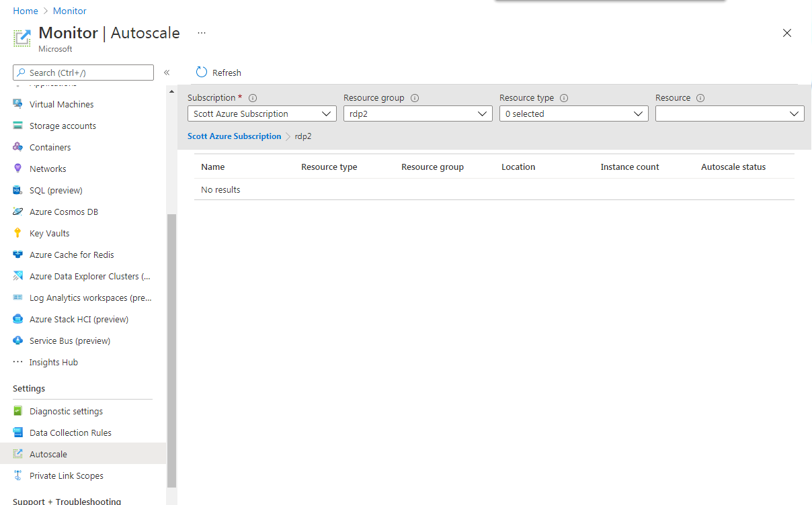The image size is (812, 505).
Task: Close the Monitor Autoscale blade
Action: click(787, 33)
